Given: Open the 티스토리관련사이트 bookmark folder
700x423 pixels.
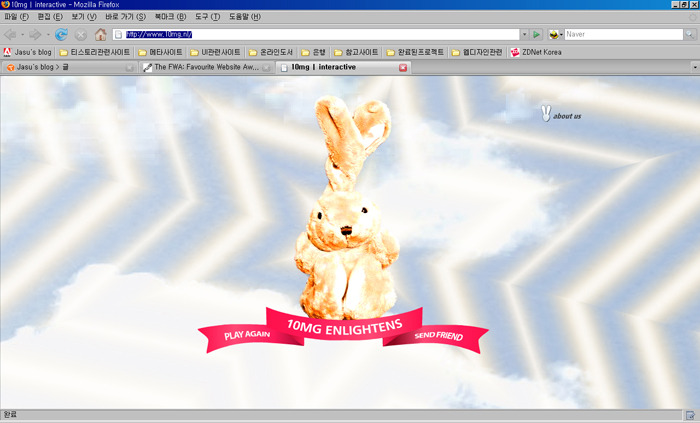Looking at the screenshot, I should point(95,52).
